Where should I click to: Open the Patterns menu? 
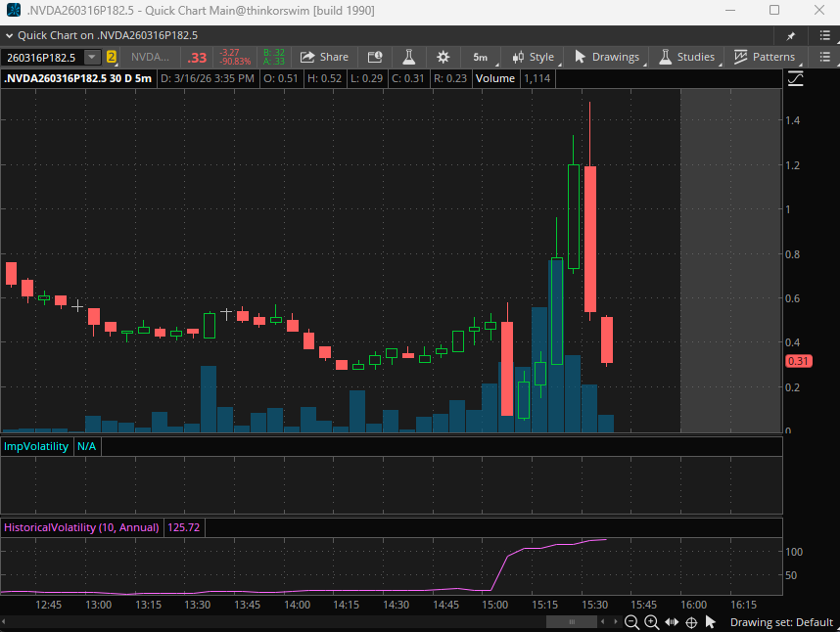[x=765, y=57]
